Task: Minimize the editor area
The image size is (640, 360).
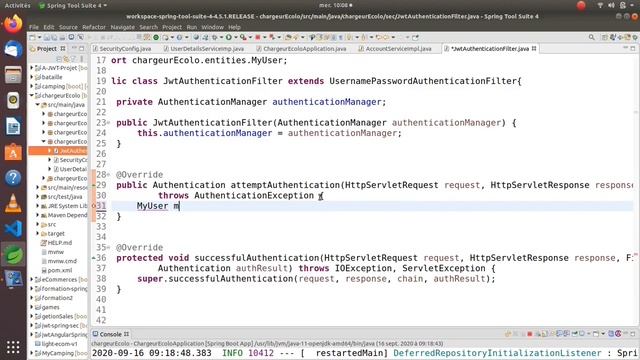Action: coord(625,48)
